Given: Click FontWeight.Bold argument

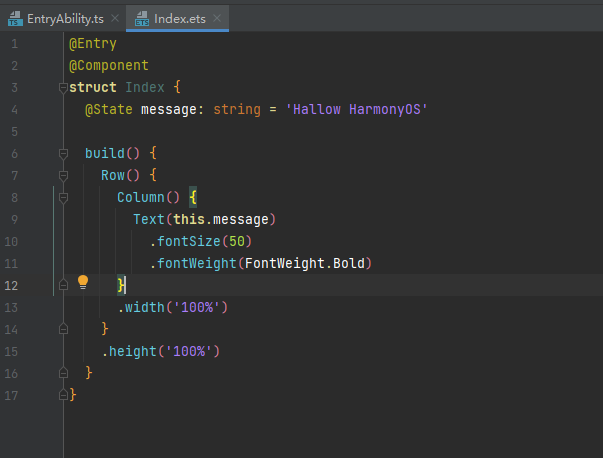Looking at the screenshot, I should click(305, 263).
